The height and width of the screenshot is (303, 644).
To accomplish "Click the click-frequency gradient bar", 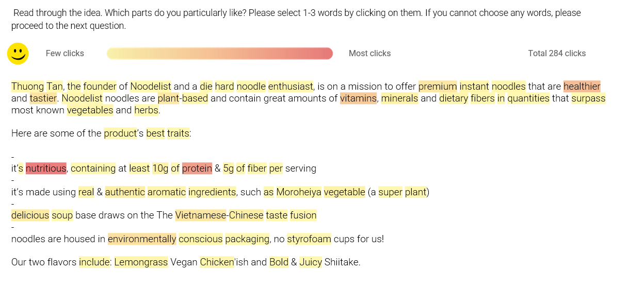I will (219, 54).
